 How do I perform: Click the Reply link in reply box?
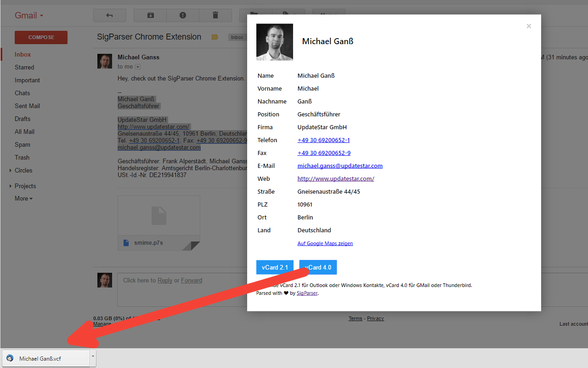tap(165, 280)
